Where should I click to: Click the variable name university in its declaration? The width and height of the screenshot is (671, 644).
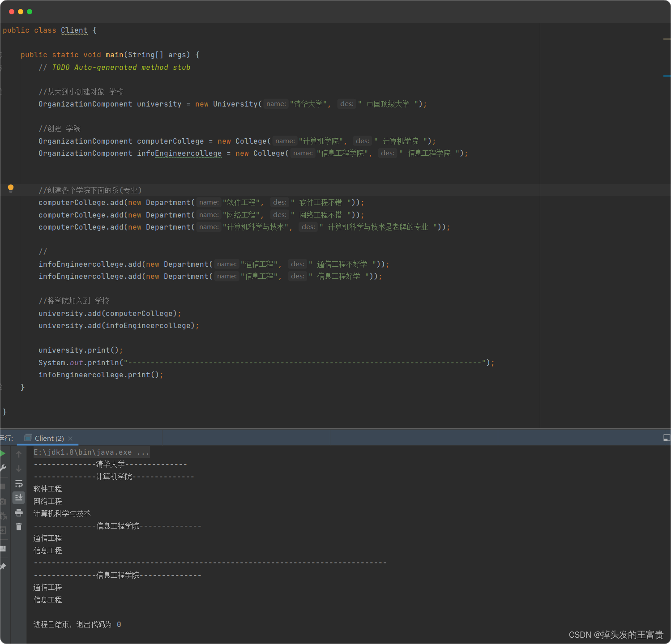click(x=159, y=104)
